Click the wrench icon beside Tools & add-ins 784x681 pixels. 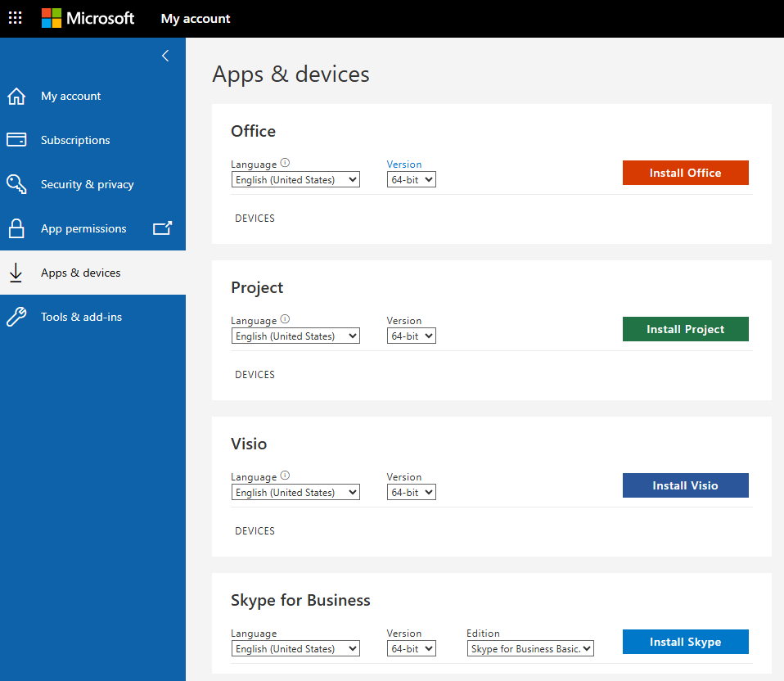coord(16,317)
